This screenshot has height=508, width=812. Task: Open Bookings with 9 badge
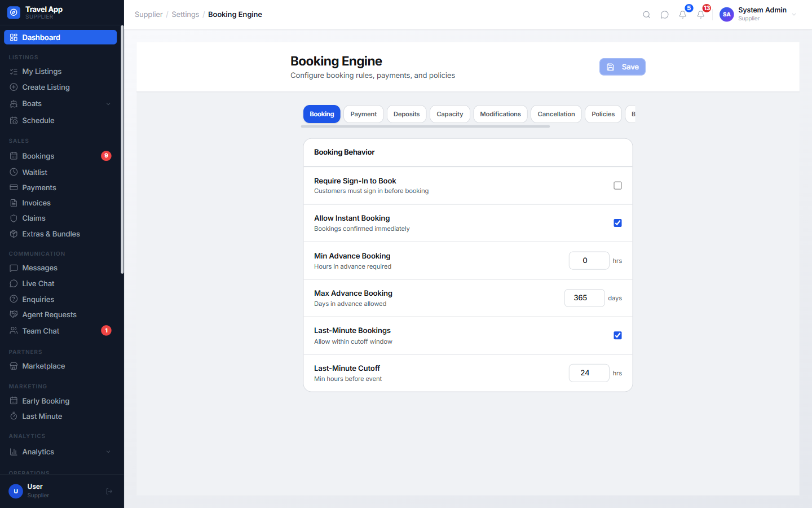coord(60,156)
